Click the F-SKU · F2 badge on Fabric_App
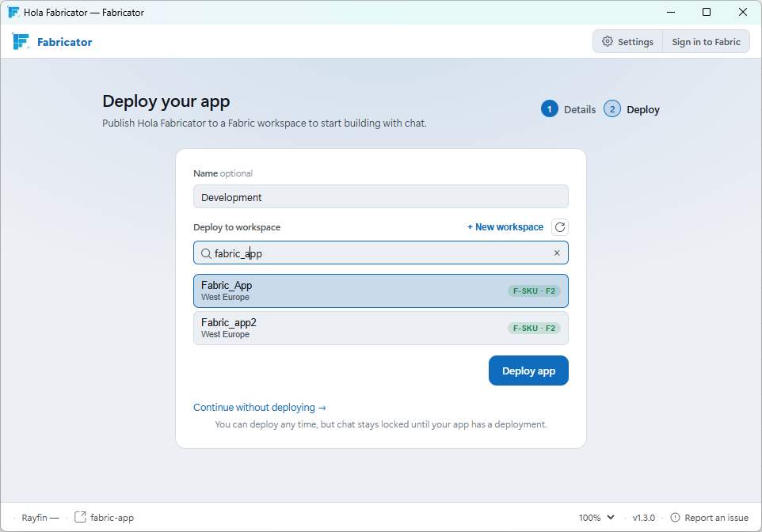Screen dimensions: 762x532 coord(534,291)
